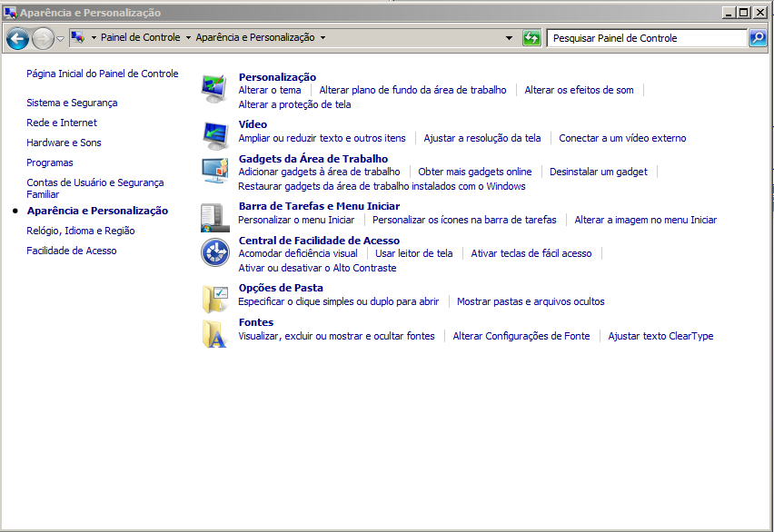
Task: Expand dropdown arrow after Painel de Controle
Action: (188, 37)
